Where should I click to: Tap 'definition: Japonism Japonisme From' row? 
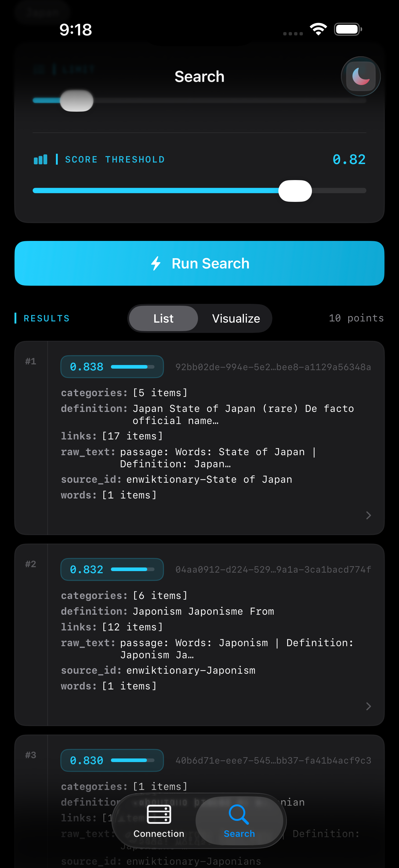(x=167, y=611)
